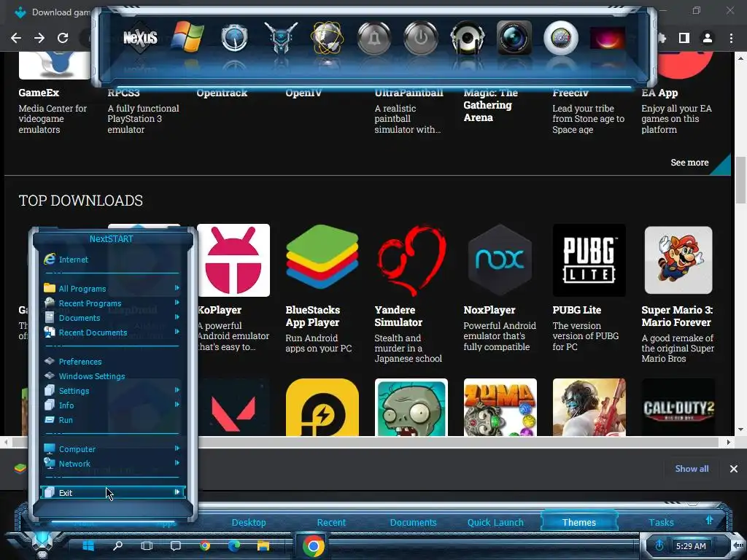Screen dimensions: 747x560
Task: Open Task View on taskbar
Action: tap(147, 545)
